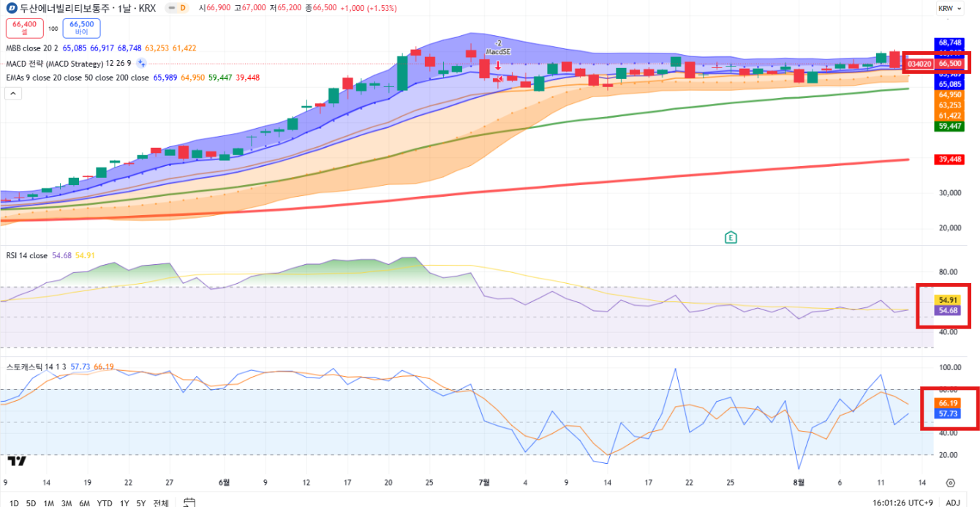This screenshot has height=507, width=980.
Task: Click the orange 66.19 stochastic %D label
Action: (948, 403)
